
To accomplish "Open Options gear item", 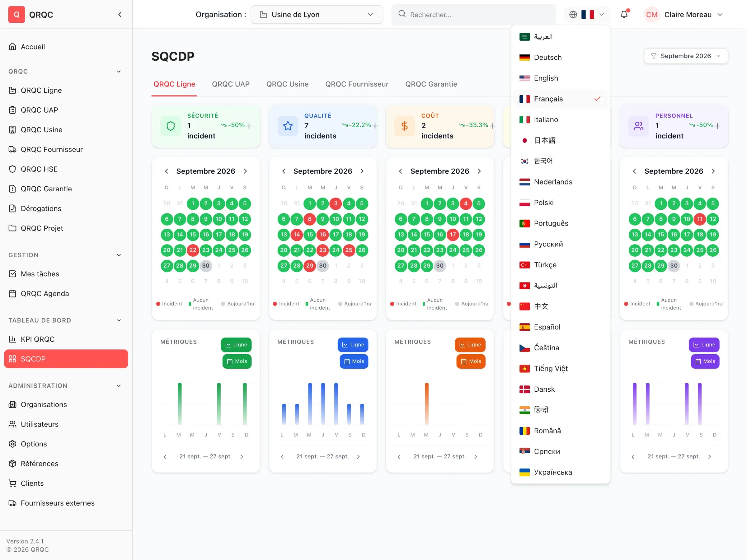I will pos(66,444).
